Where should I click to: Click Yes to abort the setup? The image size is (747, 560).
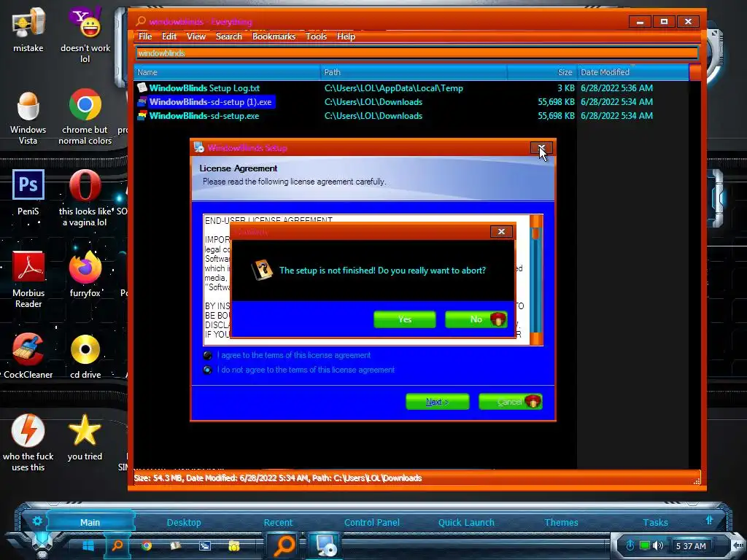pyautogui.click(x=404, y=319)
